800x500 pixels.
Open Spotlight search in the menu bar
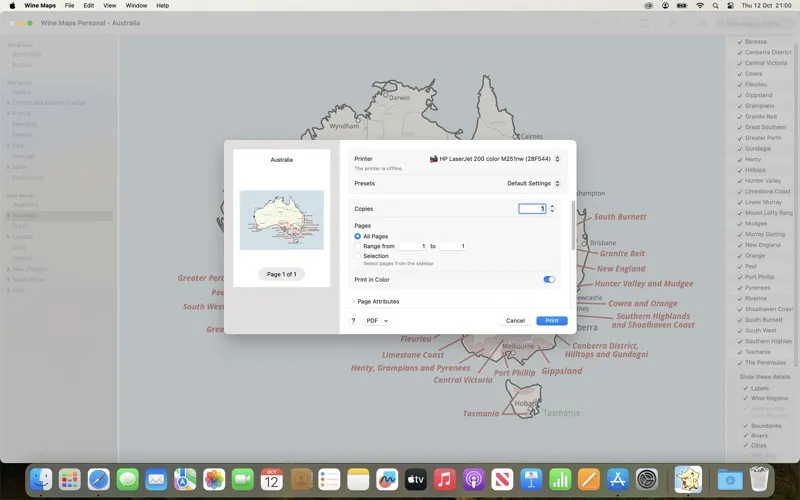tap(715, 6)
